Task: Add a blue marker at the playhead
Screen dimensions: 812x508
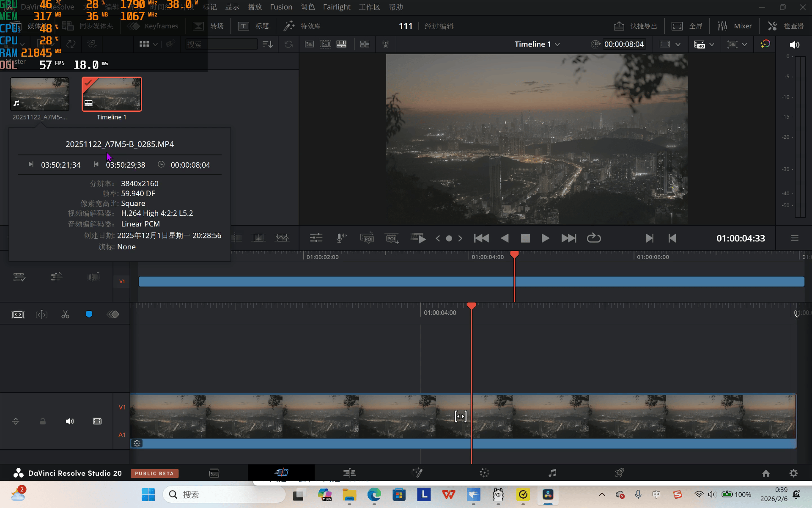Action: click(x=89, y=314)
